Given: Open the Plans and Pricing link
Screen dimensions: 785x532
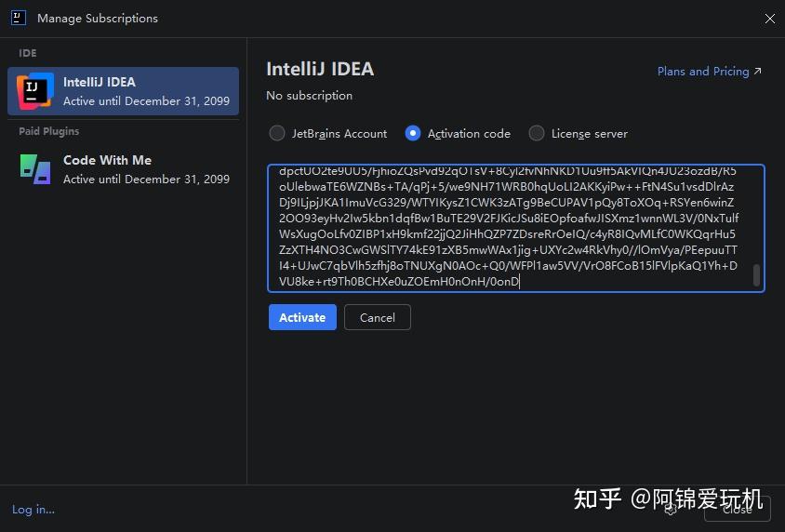Looking at the screenshot, I should point(710,72).
